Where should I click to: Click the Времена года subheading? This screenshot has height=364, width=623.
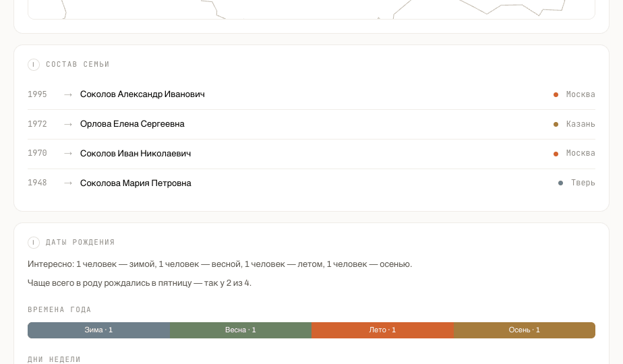point(59,309)
